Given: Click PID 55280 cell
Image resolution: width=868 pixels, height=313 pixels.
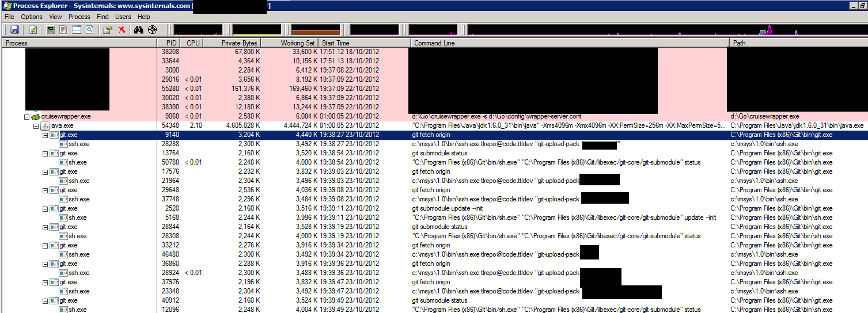Looking at the screenshot, I should click(x=170, y=89).
